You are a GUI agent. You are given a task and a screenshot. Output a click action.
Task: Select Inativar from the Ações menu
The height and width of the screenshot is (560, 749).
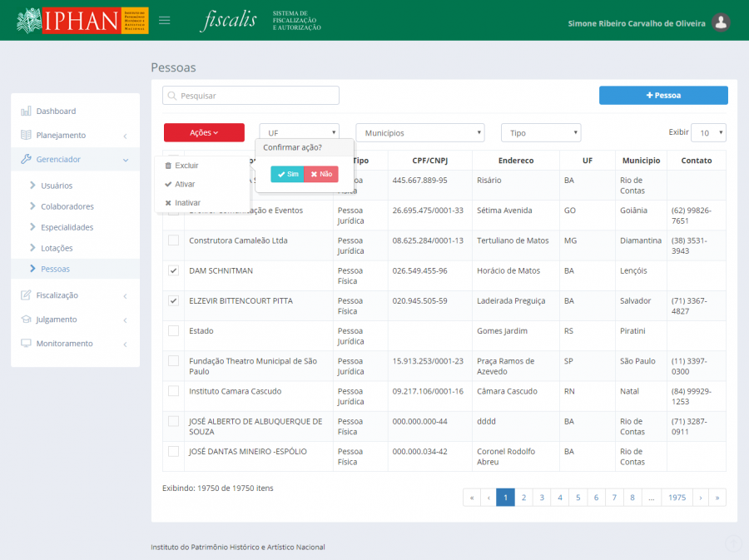coord(186,203)
